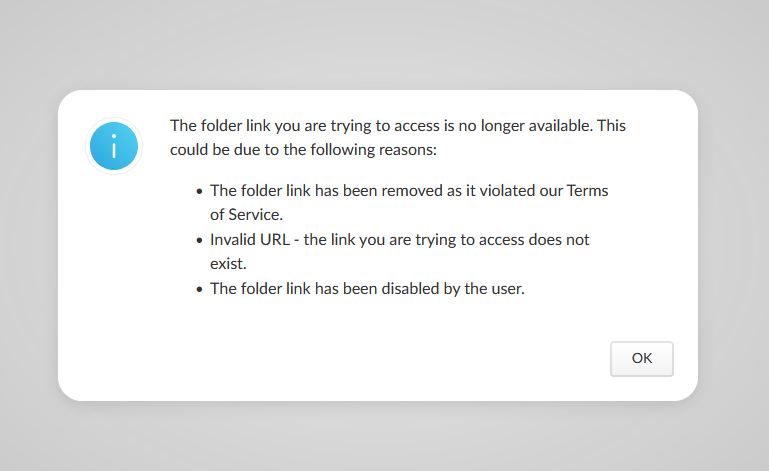Click the blue information icon
Image resolution: width=769 pixels, height=471 pixels.
(114, 146)
